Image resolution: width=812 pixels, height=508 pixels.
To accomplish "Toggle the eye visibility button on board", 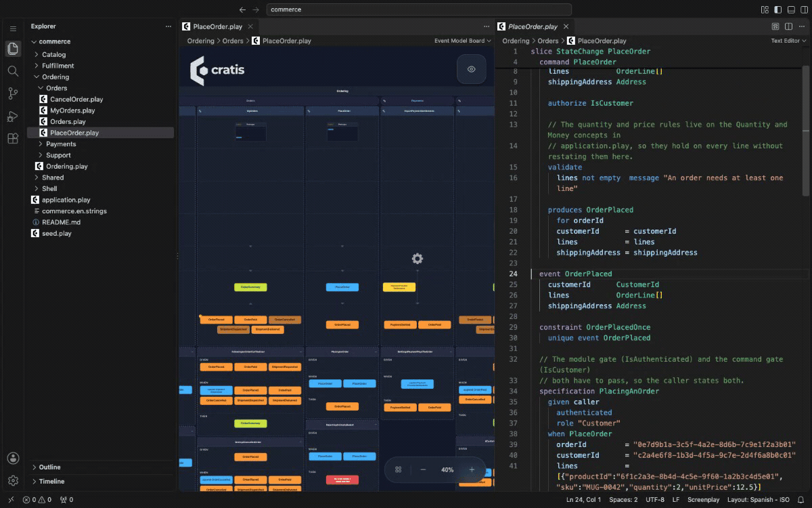I will (472, 69).
